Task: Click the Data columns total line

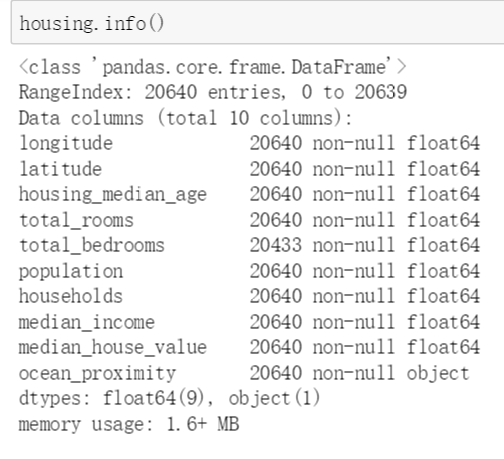Action: coord(185,118)
